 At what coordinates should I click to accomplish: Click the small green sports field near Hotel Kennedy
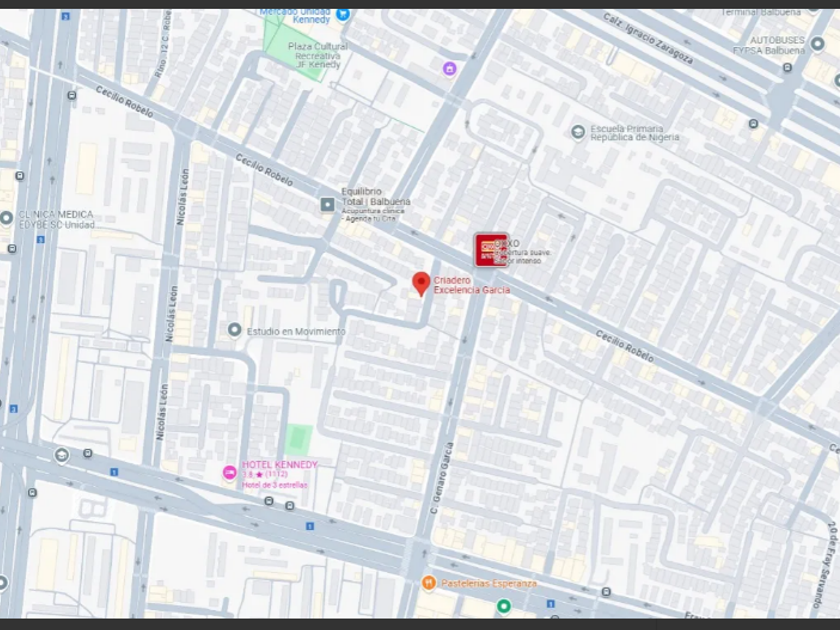click(x=298, y=439)
